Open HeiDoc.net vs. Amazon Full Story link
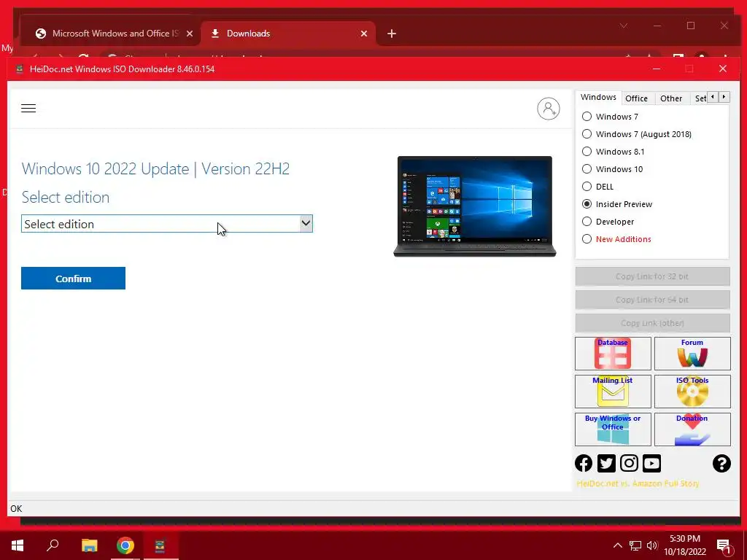The image size is (747, 560). [638, 483]
